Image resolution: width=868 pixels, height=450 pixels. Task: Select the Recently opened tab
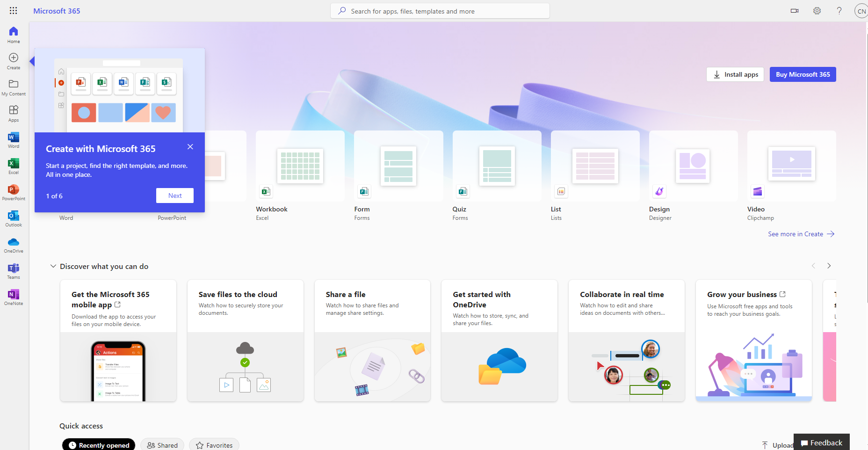99,445
